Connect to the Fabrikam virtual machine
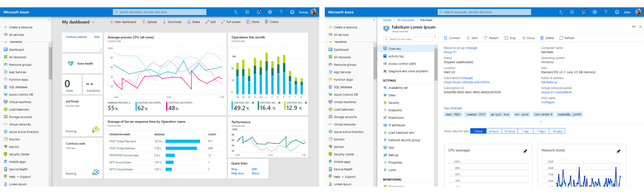Image resolution: width=644 pixels, height=194 pixels. [452, 38]
